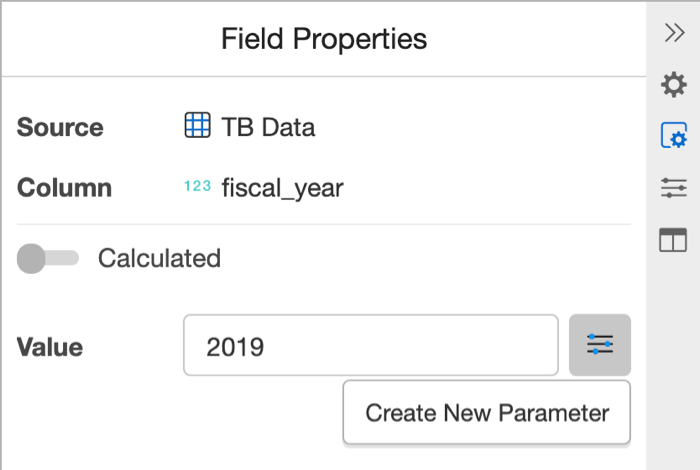Image resolution: width=700 pixels, height=470 pixels.
Task: Click the Value input box showing 2019
Action: (x=371, y=345)
